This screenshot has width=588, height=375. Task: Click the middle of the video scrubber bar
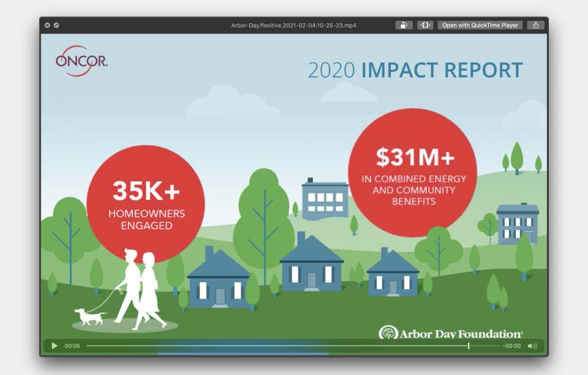pos(293,346)
